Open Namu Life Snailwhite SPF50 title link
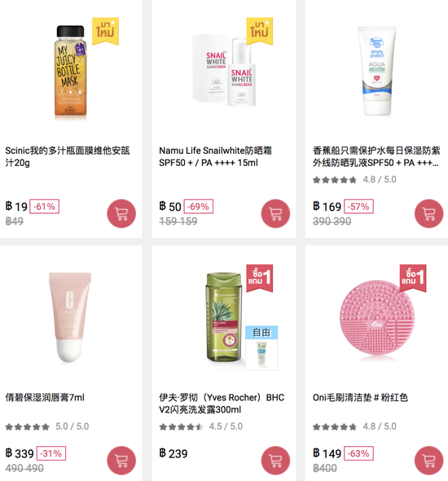This screenshot has height=481, width=448. [x=215, y=156]
